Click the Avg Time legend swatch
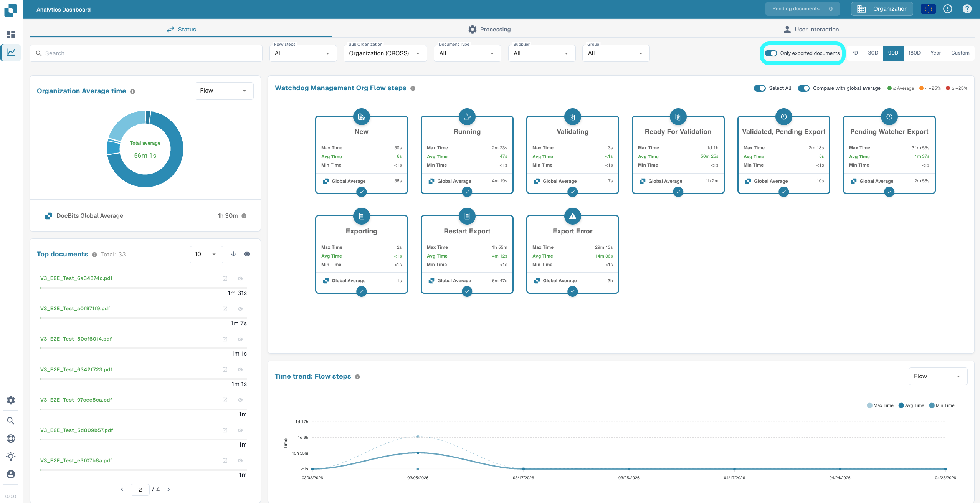 [901, 405]
